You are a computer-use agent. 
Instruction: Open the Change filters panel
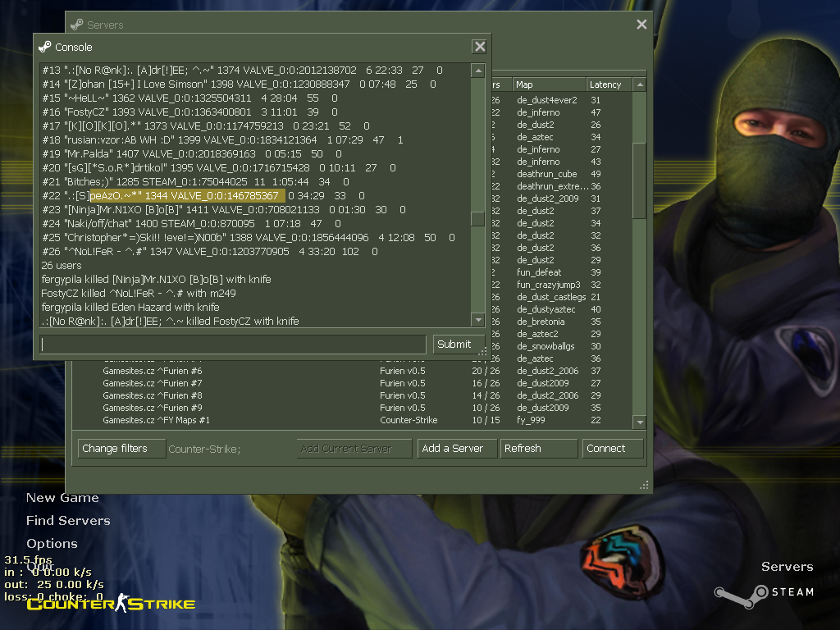121,449
